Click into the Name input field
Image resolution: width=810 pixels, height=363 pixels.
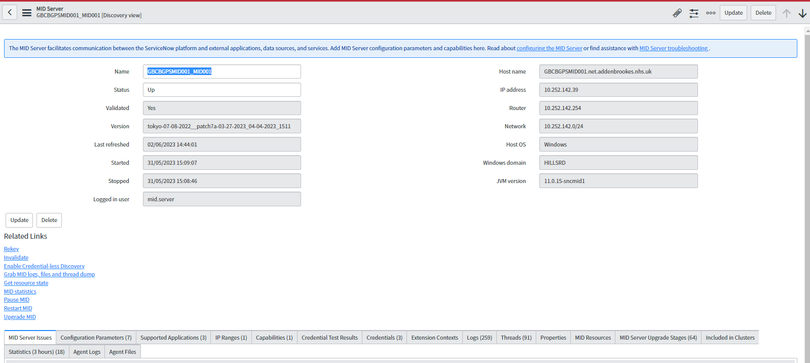[x=222, y=72]
